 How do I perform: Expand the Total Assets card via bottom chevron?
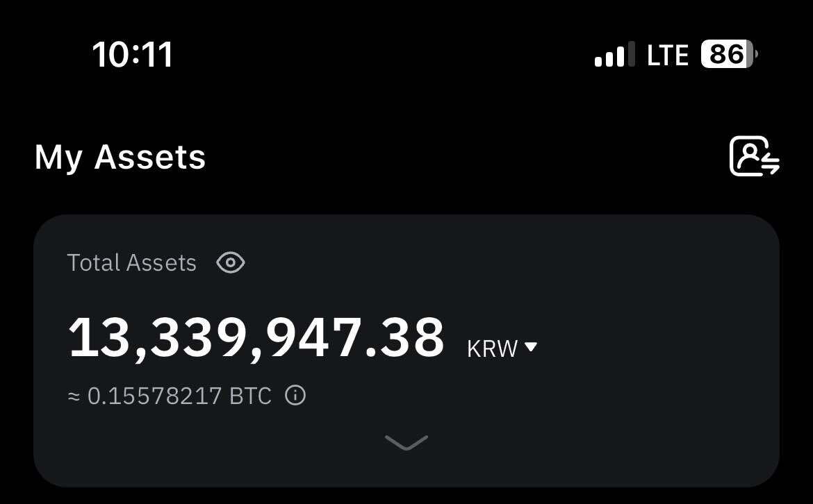(406, 442)
